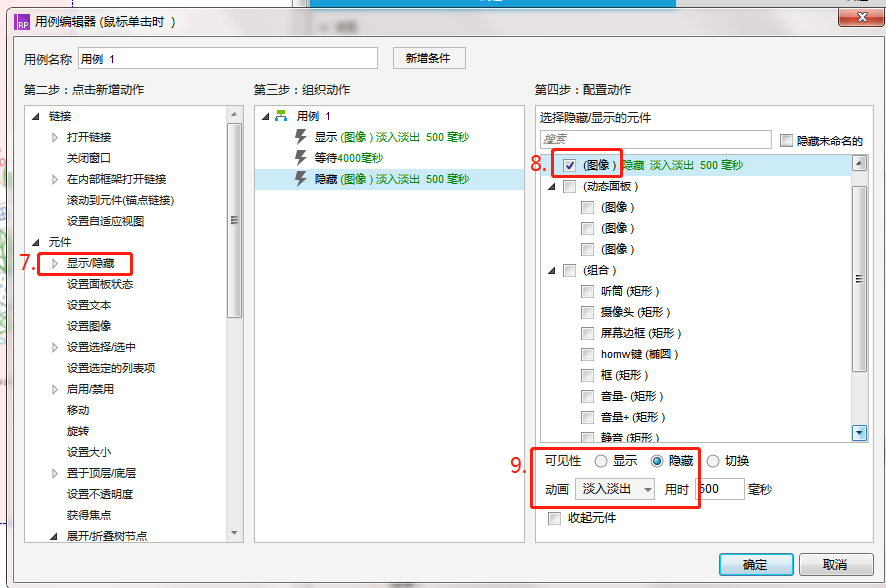
Task: Click the 新增条件 button
Action: [x=429, y=58]
